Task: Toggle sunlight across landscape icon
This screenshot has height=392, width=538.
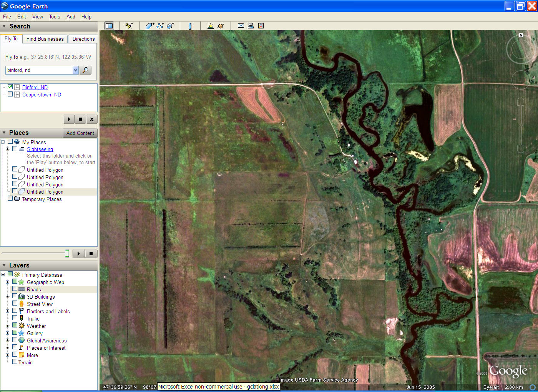Action: pyautogui.click(x=210, y=26)
